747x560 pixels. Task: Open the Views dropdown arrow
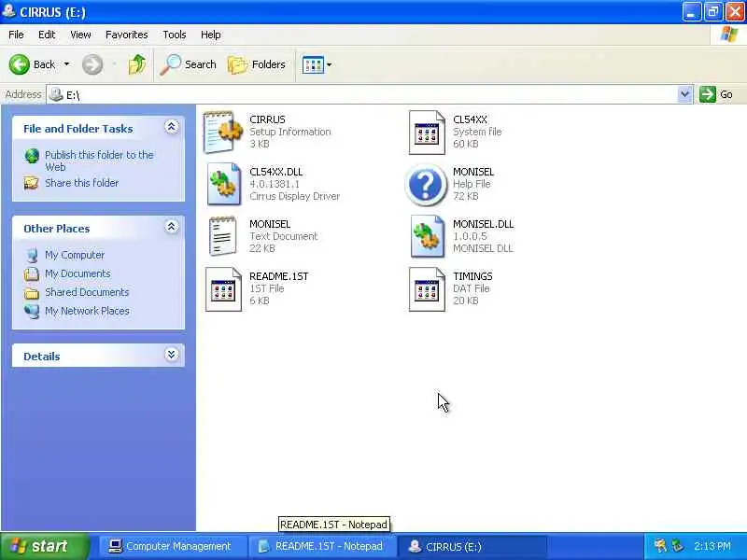click(x=330, y=64)
